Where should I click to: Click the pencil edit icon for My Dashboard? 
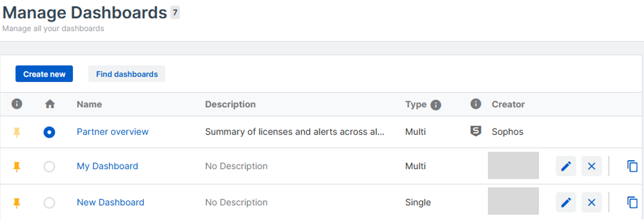[566, 166]
